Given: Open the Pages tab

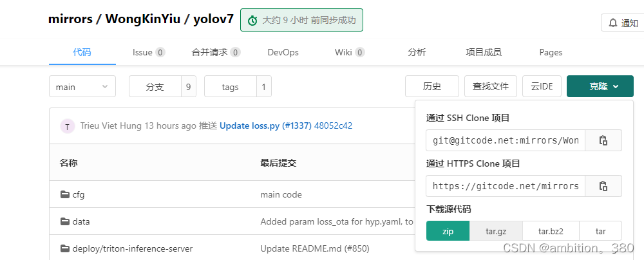Looking at the screenshot, I should click(551, 53).
